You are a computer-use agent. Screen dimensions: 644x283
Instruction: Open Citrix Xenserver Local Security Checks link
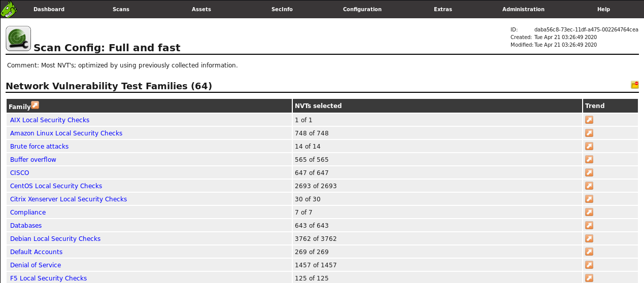click(x=69, y=199)
